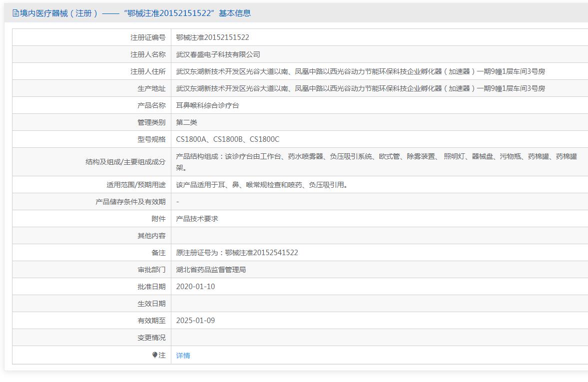
Task: Select the product name 耳鼻喉科综合诊疗台
Action: tap(207, 105)
